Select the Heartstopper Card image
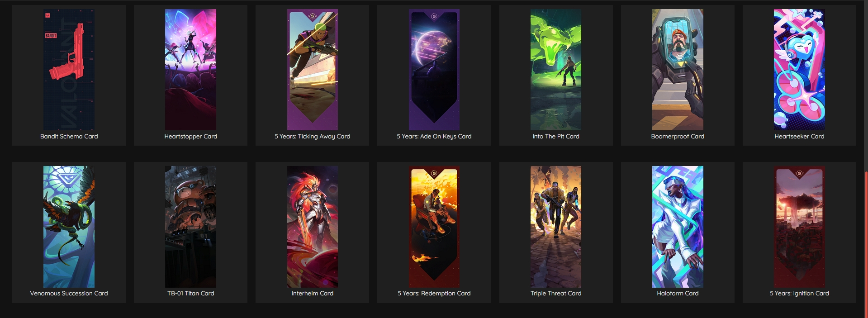The width and height of the screenshot is (868, 318). tap(190, 70)
